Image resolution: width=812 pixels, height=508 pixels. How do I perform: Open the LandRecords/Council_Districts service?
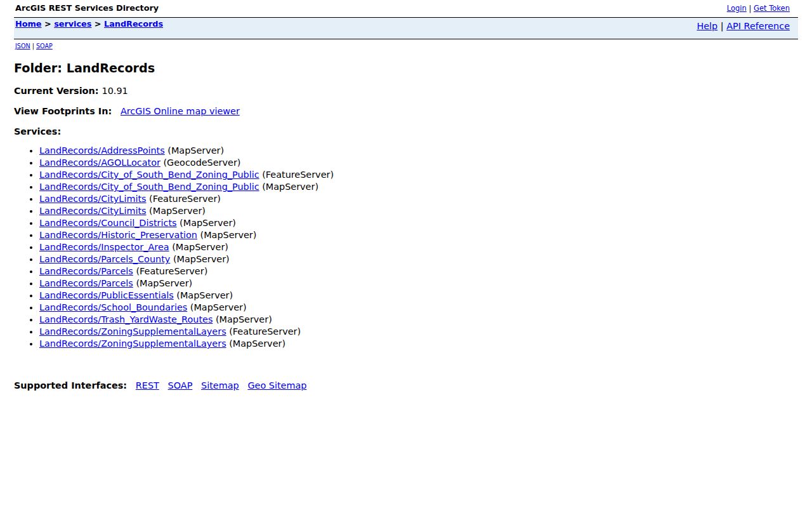(x=108, y=223)
